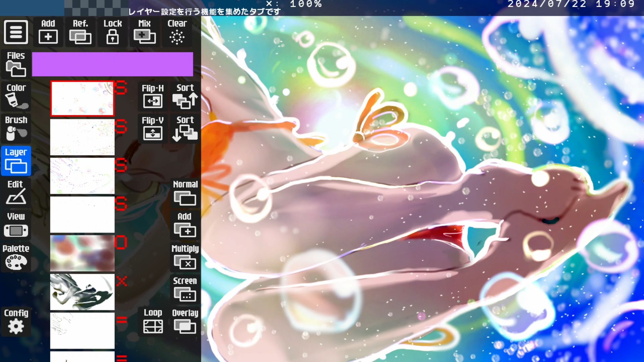Toggle blend marker of fourth layer
Image resolution: width=644 pixels, height=362 pixels.
[x=121, y=203]
